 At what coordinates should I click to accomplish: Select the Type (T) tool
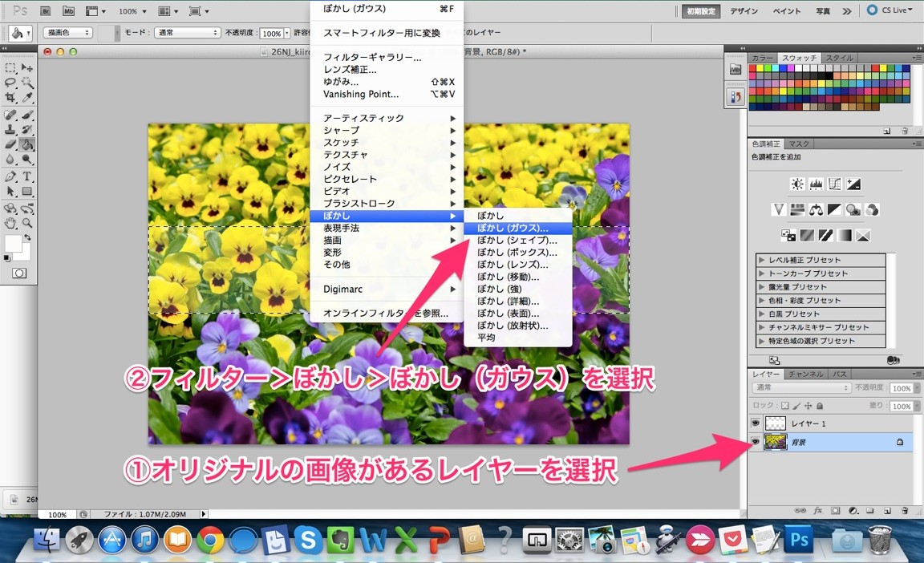[x=27, y=176]
